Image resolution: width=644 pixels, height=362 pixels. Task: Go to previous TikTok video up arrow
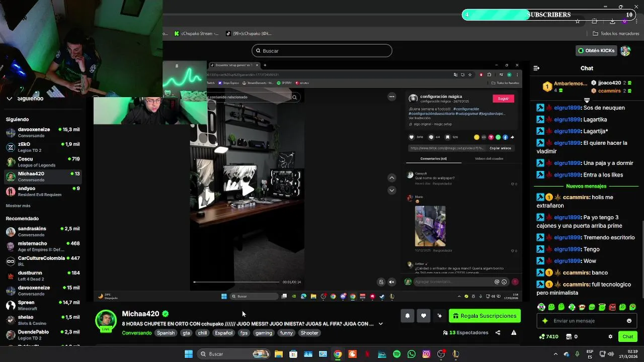pyautogui.click(x=392, y=177)
